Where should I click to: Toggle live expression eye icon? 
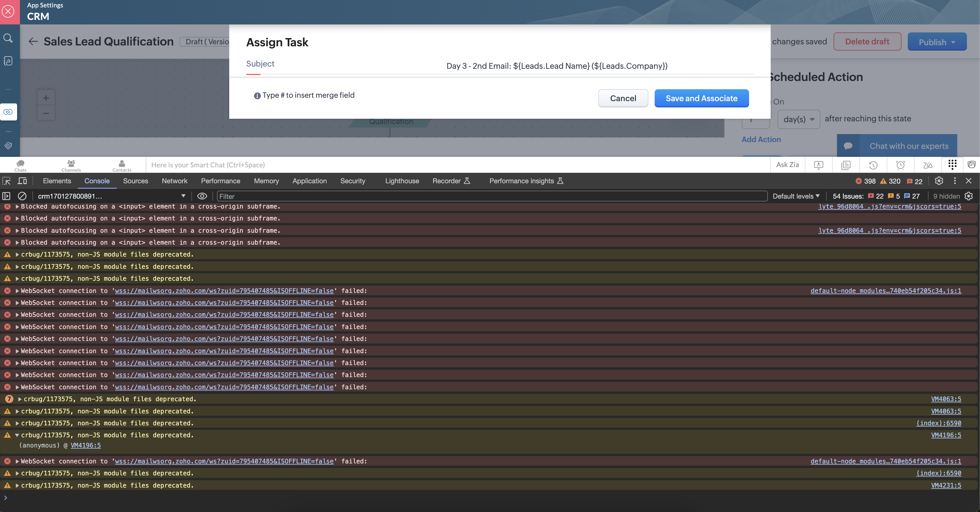(202, 196)
